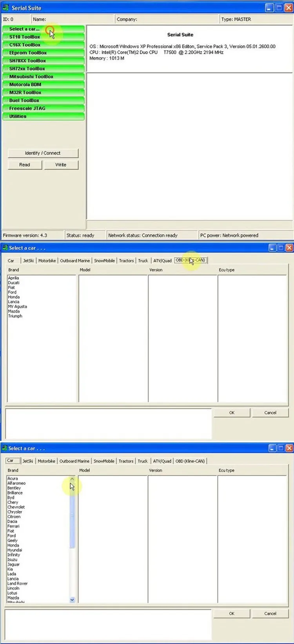Switch to ATV/Quad tab in middle window
Image resolution: width=294 pixels, height=644 pixels.
pyautogui.click(x=162, y=260)
